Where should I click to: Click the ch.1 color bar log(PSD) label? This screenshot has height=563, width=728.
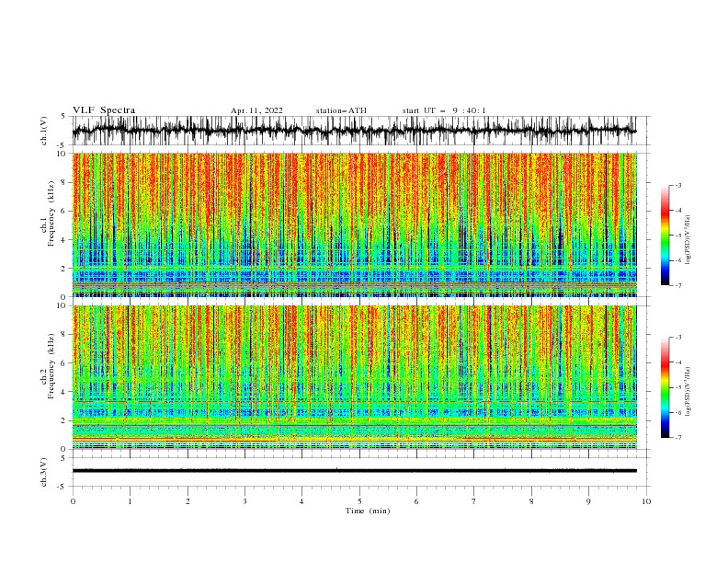pos(688,240)
